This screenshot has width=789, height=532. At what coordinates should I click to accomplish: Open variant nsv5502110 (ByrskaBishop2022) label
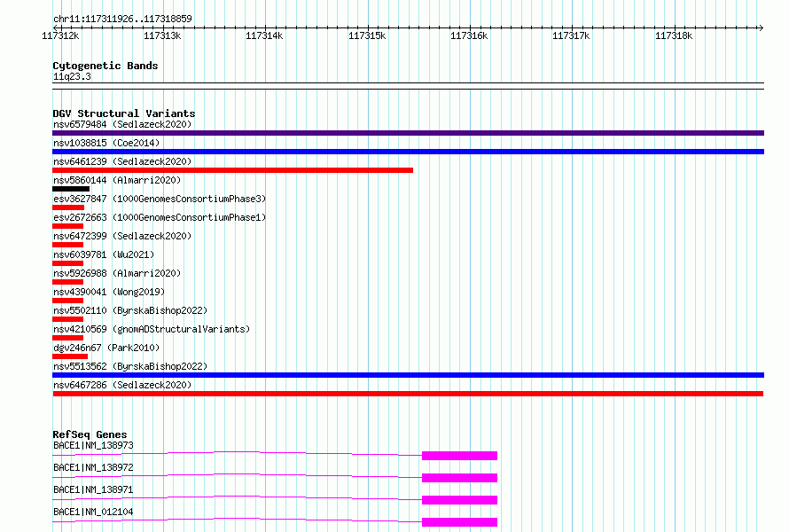[x=130, y=310]
